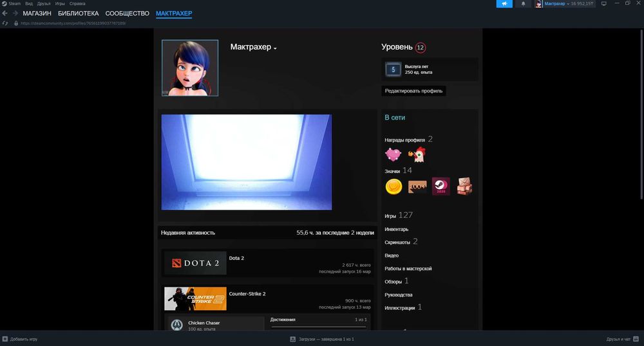
Task: Go to the МАГАЗИН tab
Action: point(37,13)
